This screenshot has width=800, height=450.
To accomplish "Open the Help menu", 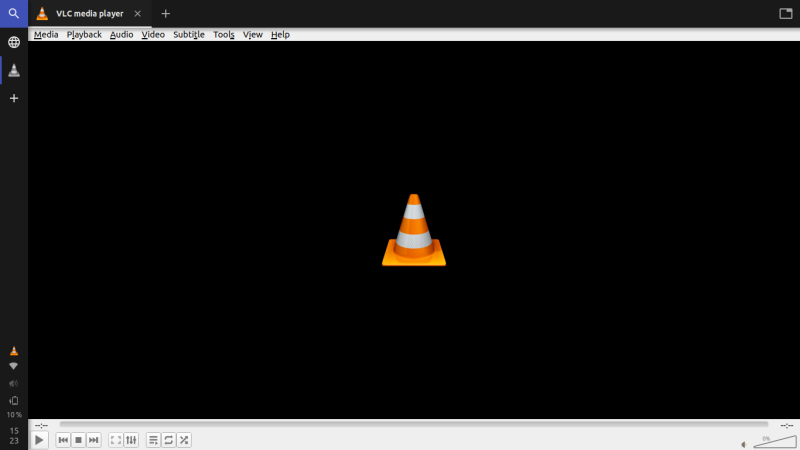I will (x=280, y=35).
